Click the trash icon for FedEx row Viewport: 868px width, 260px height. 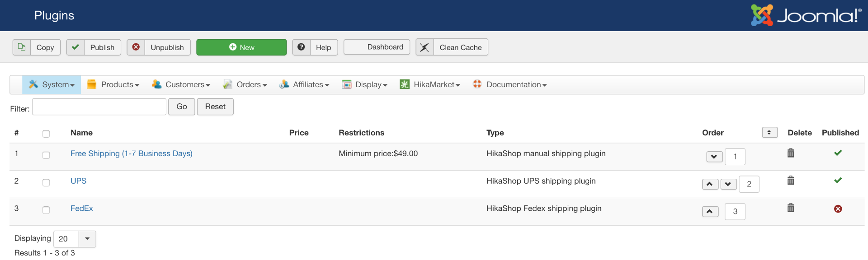click(x=790, y=208)
